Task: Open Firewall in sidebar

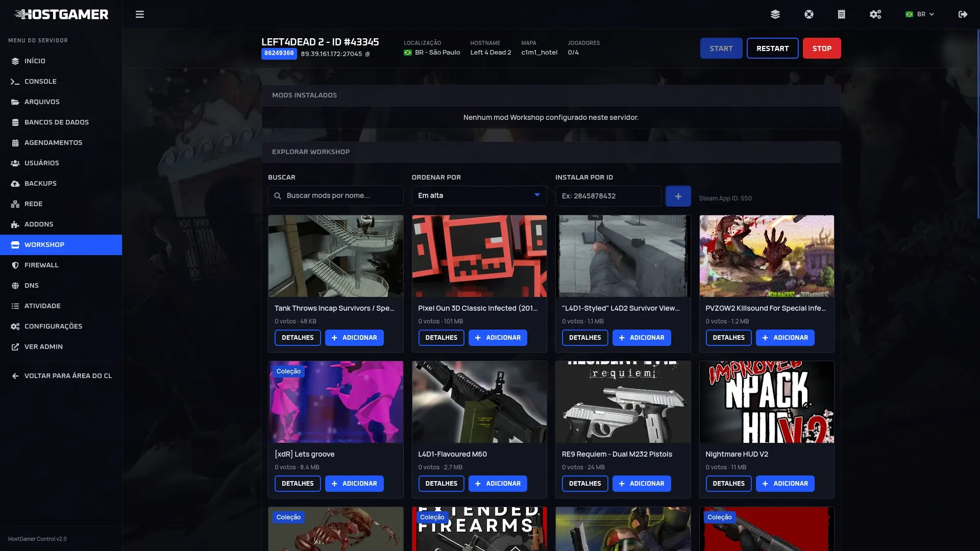Action: (61, 265)
